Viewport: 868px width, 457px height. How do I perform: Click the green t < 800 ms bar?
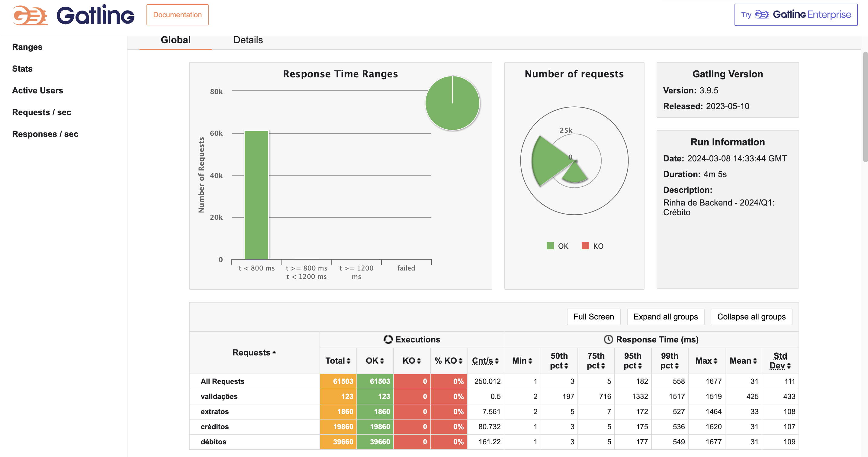tap(256, 195)
